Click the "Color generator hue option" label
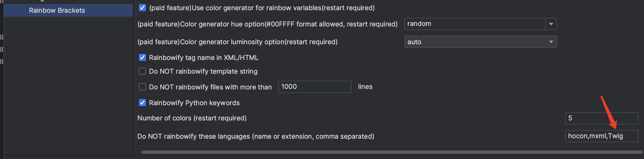 coord(267,24)
